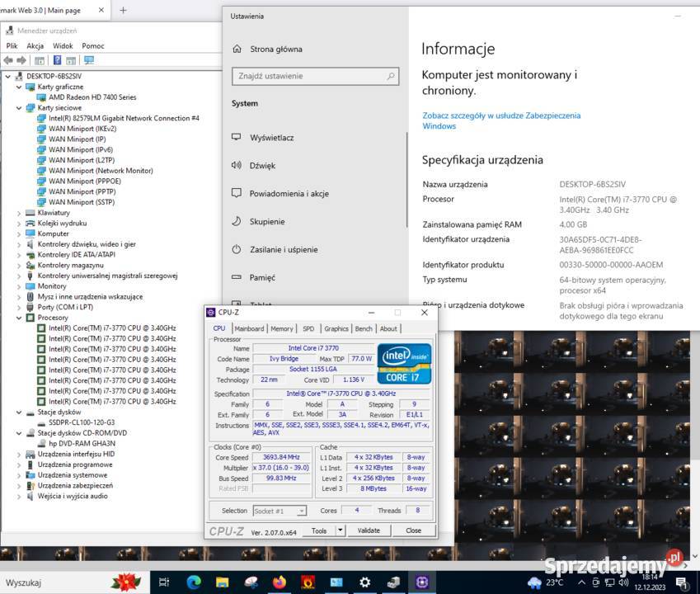
Task: Switch to the Mainboard tab in CPU-Z
Action: click(249, 328)
